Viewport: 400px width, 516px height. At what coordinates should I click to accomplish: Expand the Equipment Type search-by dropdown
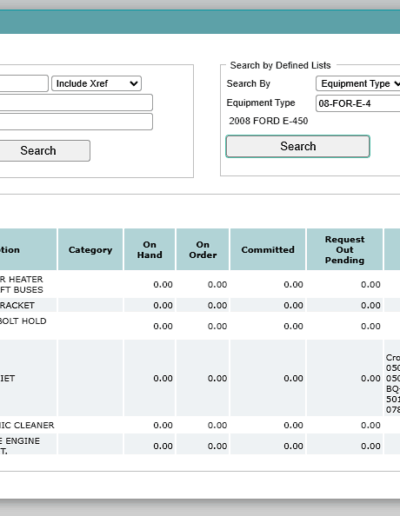tap(358, 83)
